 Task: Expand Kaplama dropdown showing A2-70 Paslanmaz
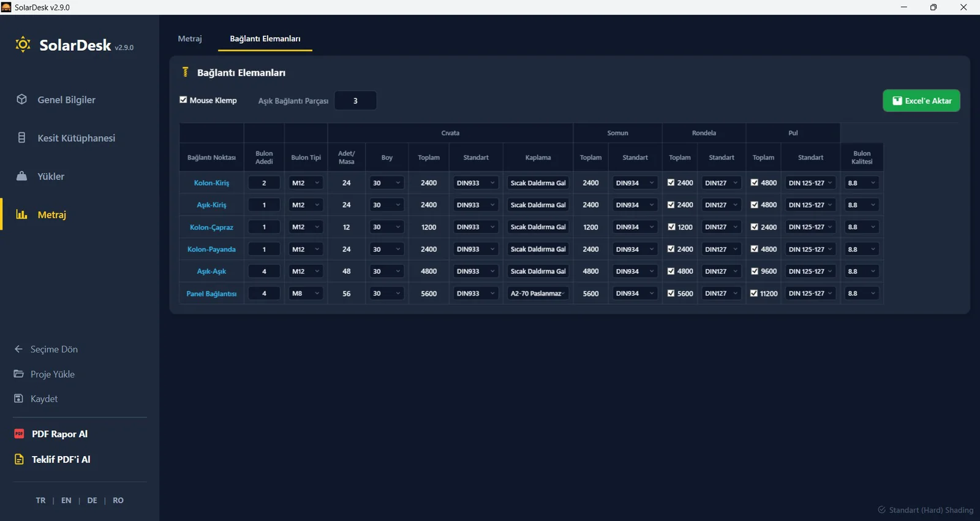[x=538, y=294]
